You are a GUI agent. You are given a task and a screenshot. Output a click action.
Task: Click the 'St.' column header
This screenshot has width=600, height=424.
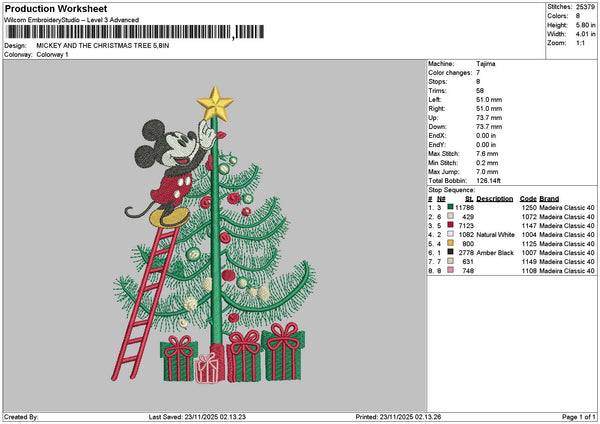470,199
